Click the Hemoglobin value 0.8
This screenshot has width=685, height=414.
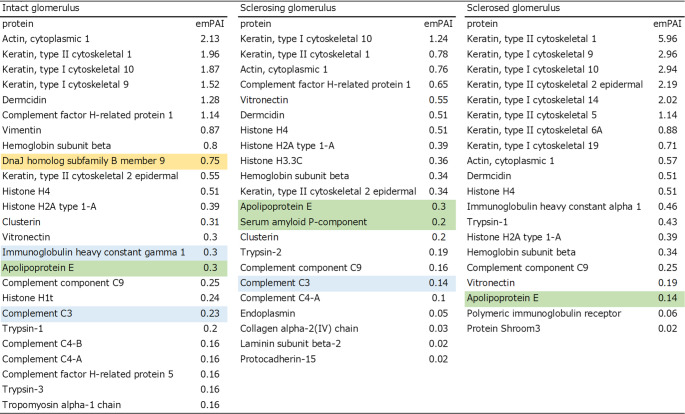click(x=210, y=145)
